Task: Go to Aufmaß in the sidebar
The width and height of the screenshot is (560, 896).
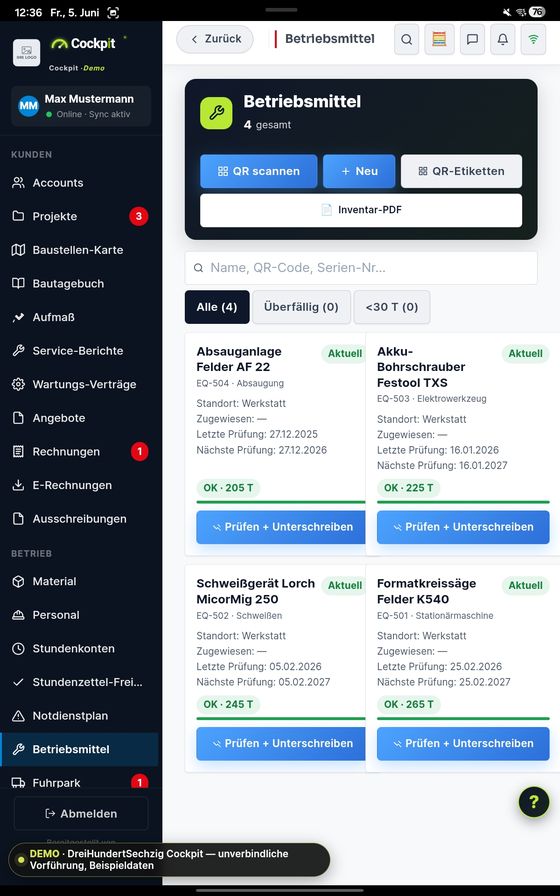Action: (79, 317)
